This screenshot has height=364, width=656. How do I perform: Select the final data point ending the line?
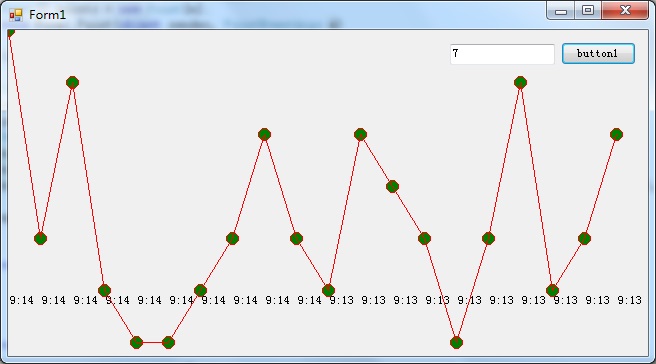click(x=616, y=134)
